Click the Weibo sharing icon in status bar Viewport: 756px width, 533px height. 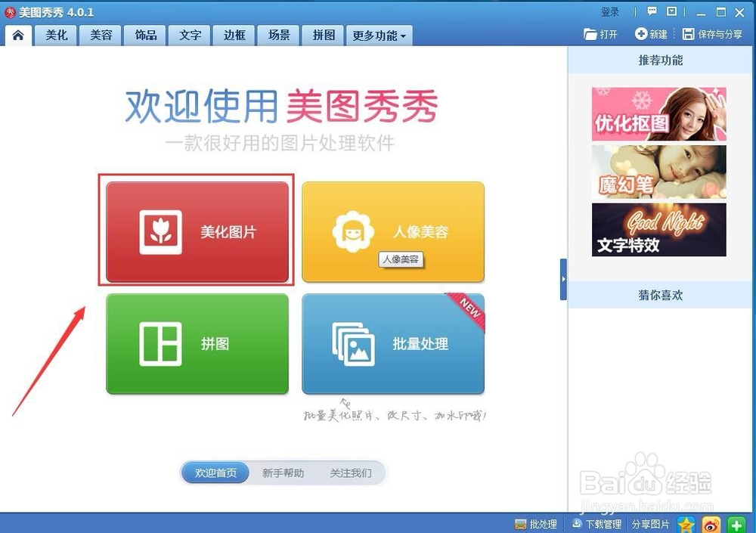(710, 523)
